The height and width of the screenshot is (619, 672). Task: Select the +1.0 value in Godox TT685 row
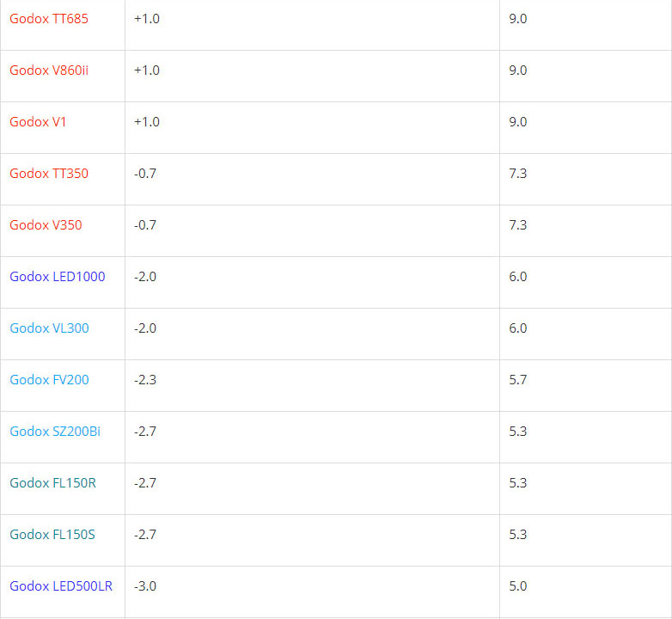click(x=147, y=19)
